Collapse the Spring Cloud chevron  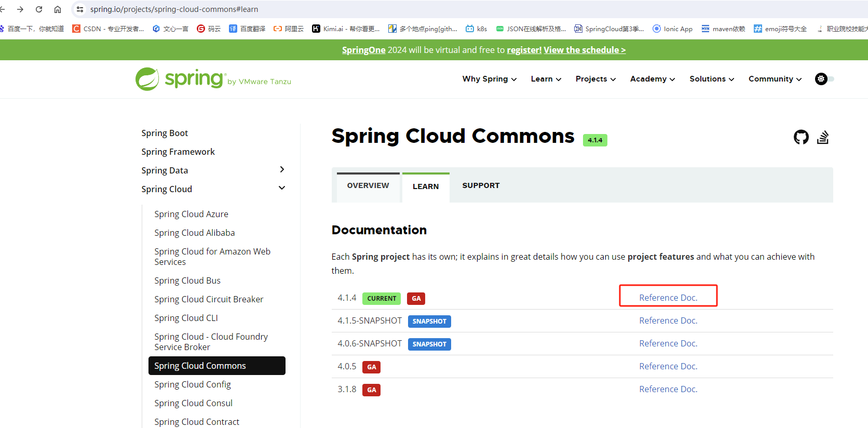click(282, 188)
